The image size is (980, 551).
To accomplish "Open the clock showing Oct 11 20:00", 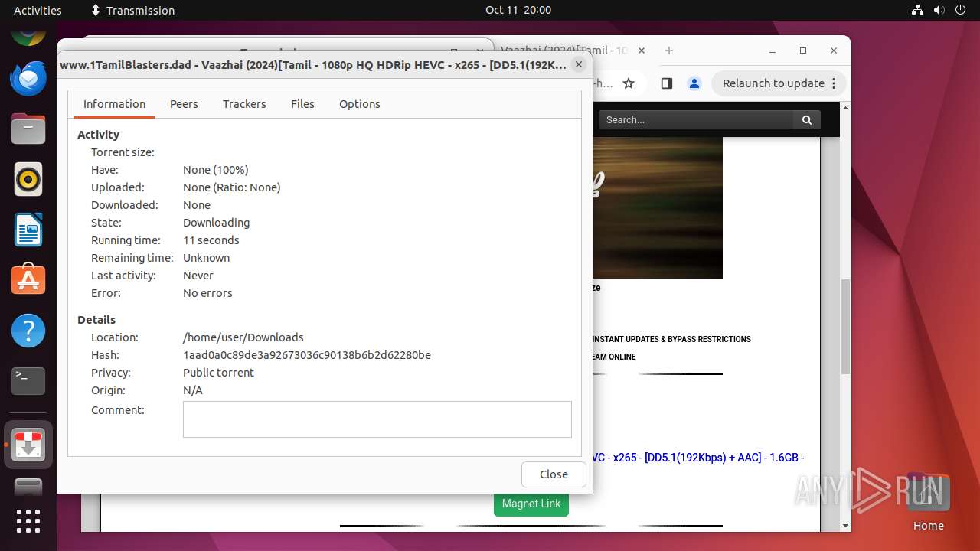I will pyautogui.click(x=518, y=10).
